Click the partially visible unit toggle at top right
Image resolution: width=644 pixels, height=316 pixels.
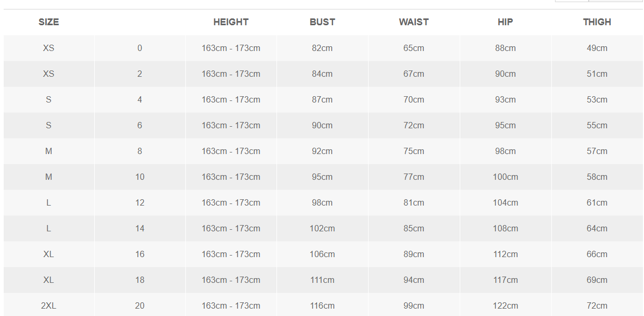click(x=599, y=1)
